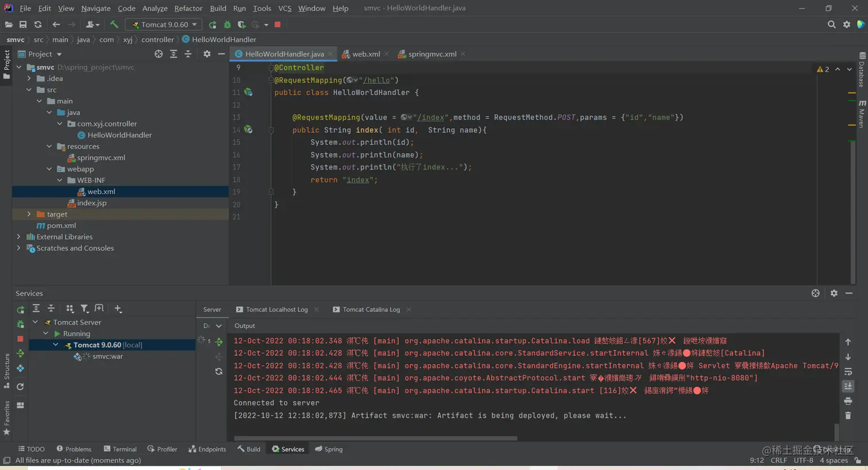Screen dimensions: 868x470
Task: Open the Endpoints tool window button
Action: click(x=207, y=449)
